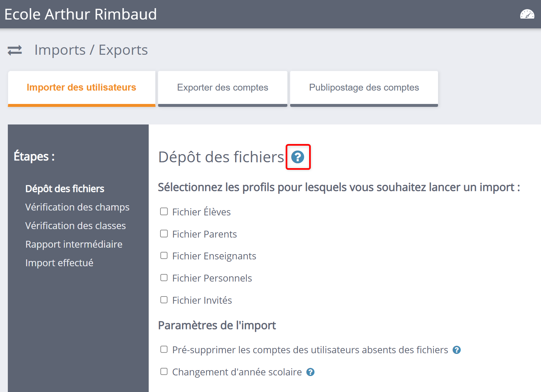Enable the Fichier Parents checkbox
Screen dimensions: 541x392
point(164,234)
